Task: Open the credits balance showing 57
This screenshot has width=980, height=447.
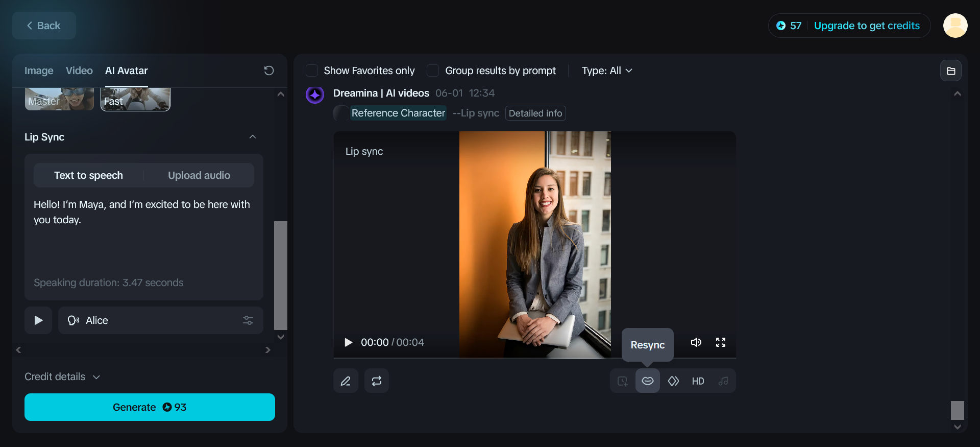Action: [x=789, y=26]
